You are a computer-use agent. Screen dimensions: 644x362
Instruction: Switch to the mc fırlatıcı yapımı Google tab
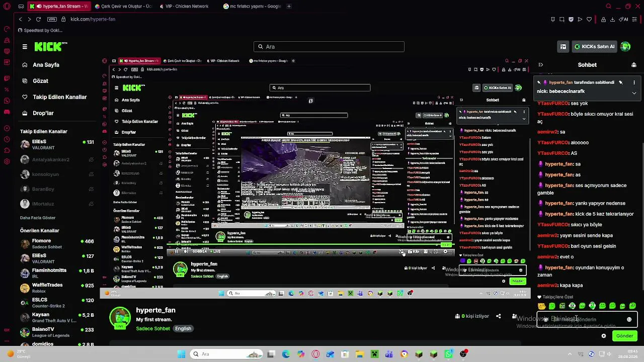252,7
